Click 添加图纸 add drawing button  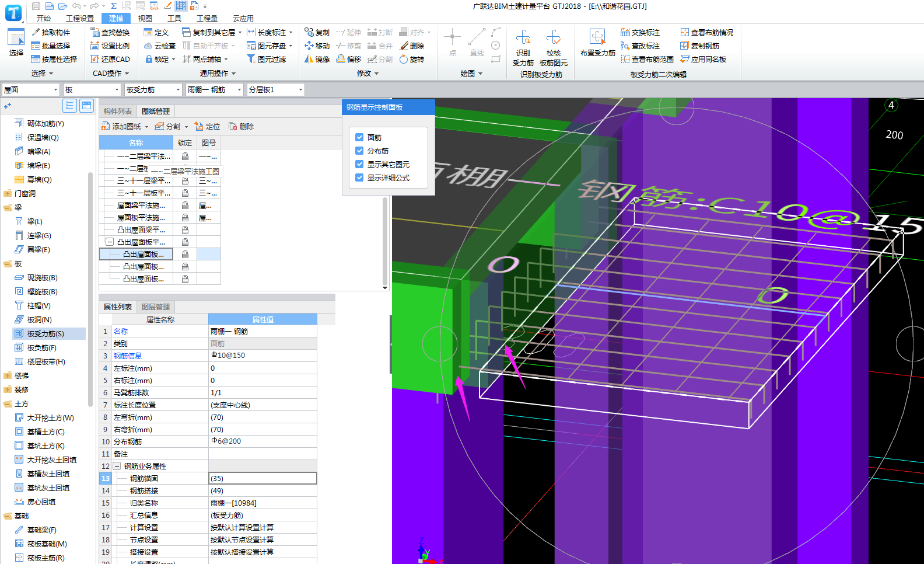[121, 127]
